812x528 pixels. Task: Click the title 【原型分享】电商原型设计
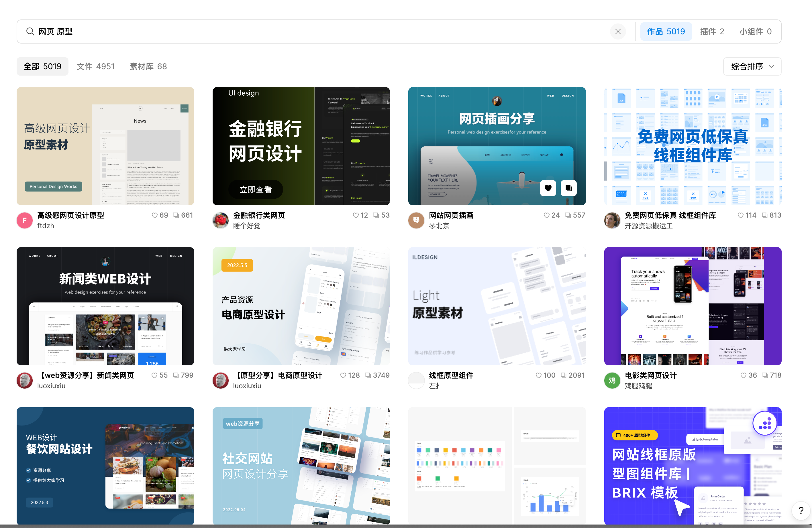278,375
